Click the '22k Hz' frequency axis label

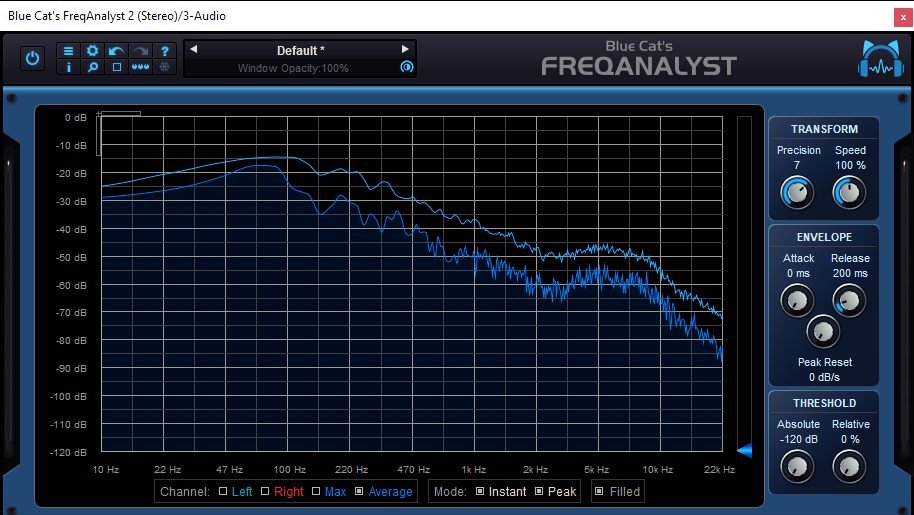(x=719, y=470)
